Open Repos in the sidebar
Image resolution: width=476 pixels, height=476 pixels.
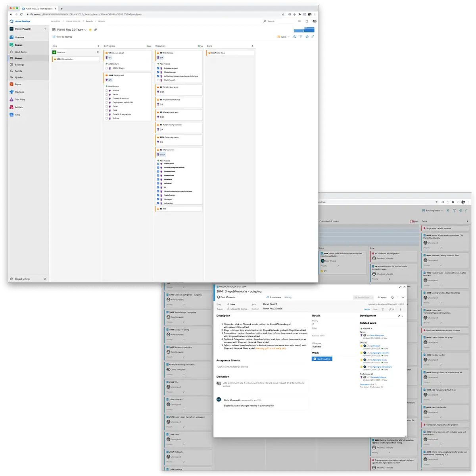[x=18, y=84]
